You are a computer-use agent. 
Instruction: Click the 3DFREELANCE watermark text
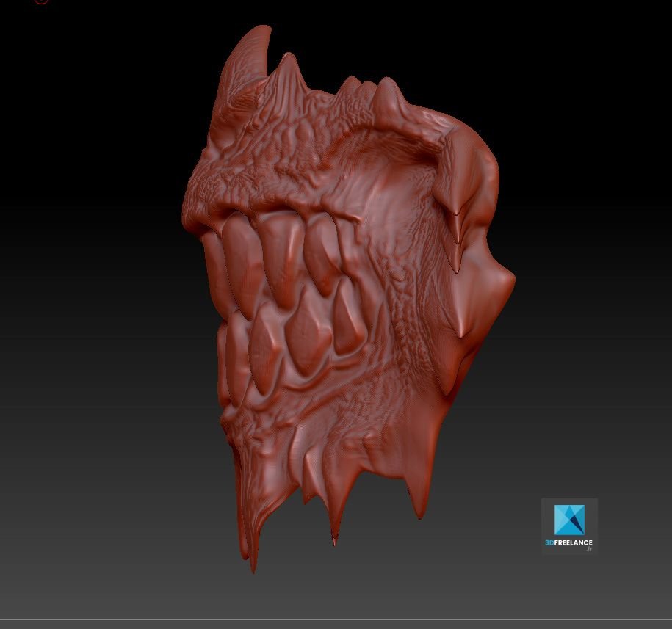coord(568,543)
